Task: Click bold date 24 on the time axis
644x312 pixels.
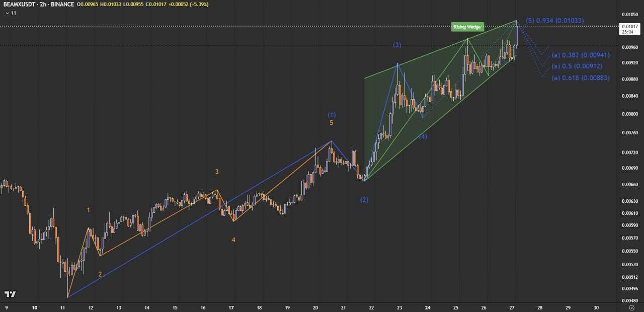Action: 427,307
